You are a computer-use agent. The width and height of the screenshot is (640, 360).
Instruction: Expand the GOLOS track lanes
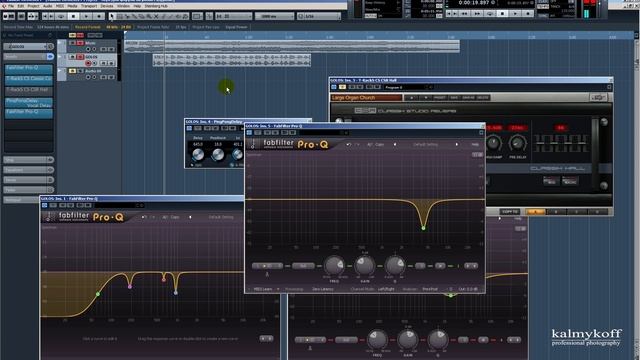[x=60, y=57]
